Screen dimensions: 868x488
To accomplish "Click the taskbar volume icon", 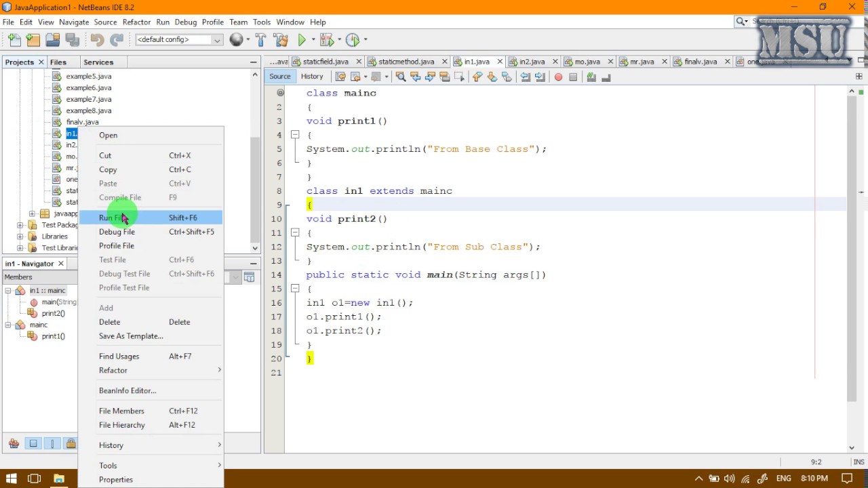I will point(729,479).
